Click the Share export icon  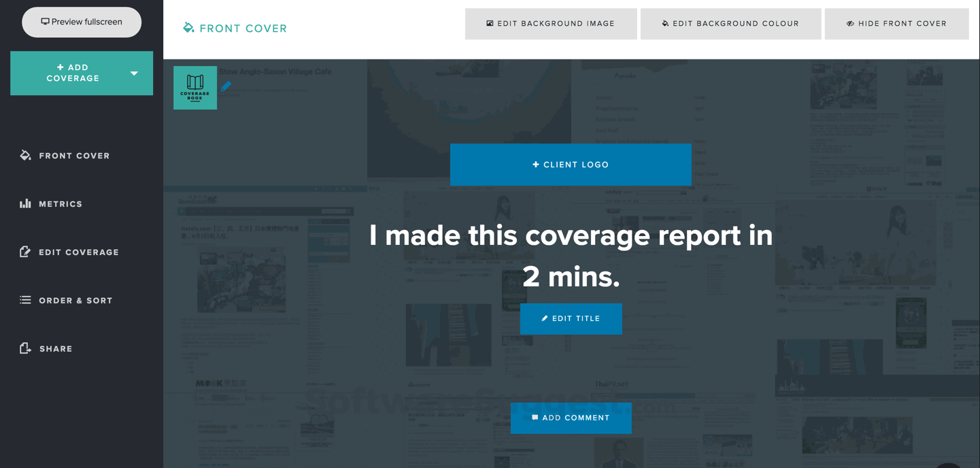(x=25, y=348)
